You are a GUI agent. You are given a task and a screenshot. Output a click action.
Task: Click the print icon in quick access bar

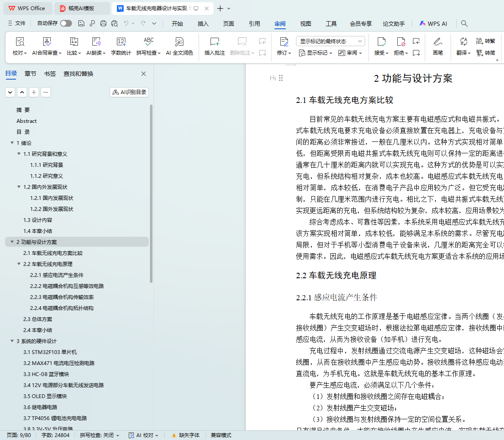103,24
